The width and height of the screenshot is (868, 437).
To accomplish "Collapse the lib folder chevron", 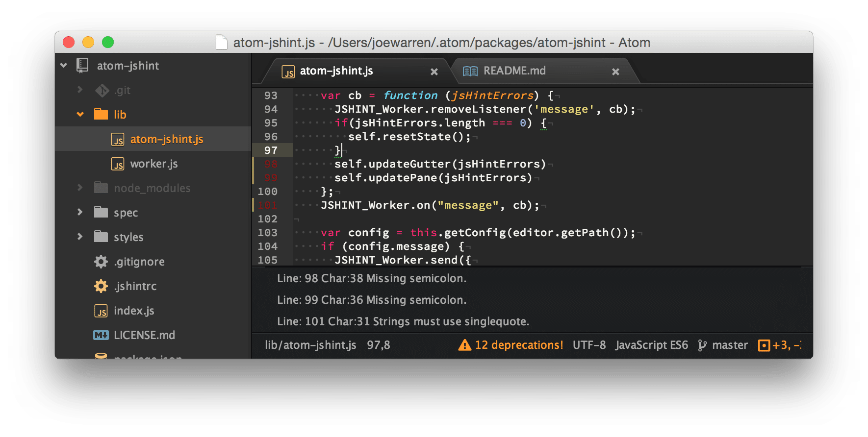I will tap(80, 114).
